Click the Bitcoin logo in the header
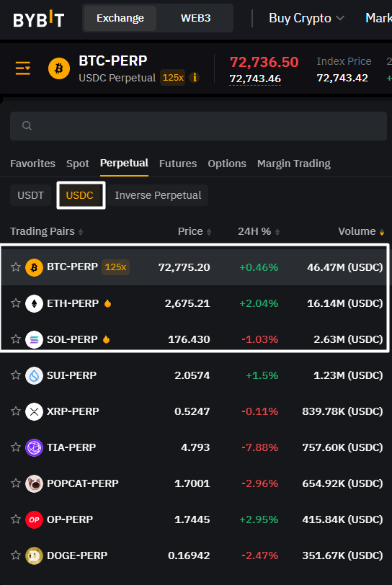This screenshot has width=392, height=585. (59, 68)
